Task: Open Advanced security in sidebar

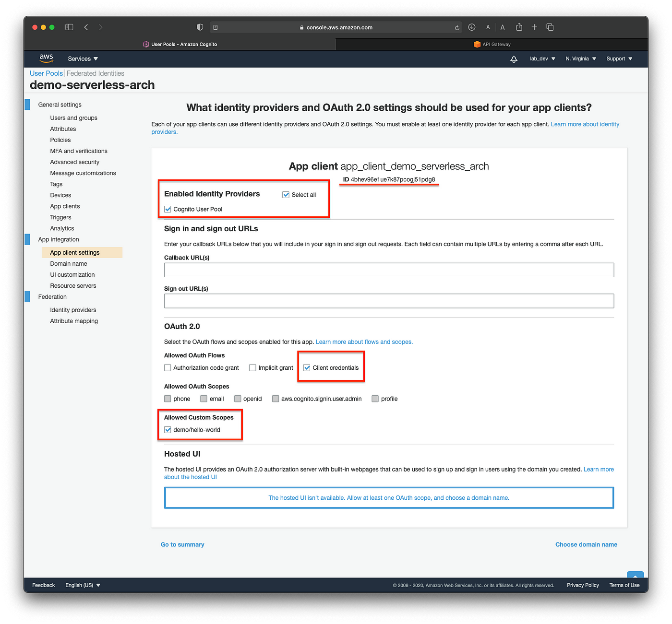Action: (x=75, y=162)
